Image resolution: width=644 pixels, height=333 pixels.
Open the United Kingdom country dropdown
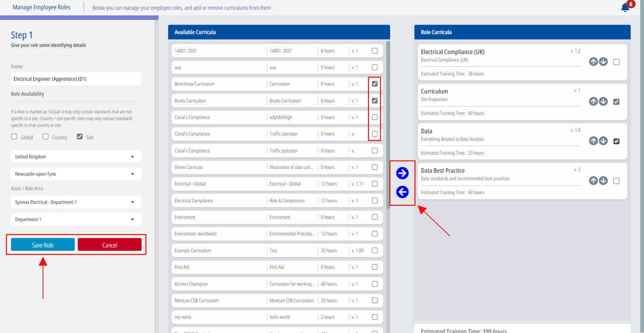76,157
